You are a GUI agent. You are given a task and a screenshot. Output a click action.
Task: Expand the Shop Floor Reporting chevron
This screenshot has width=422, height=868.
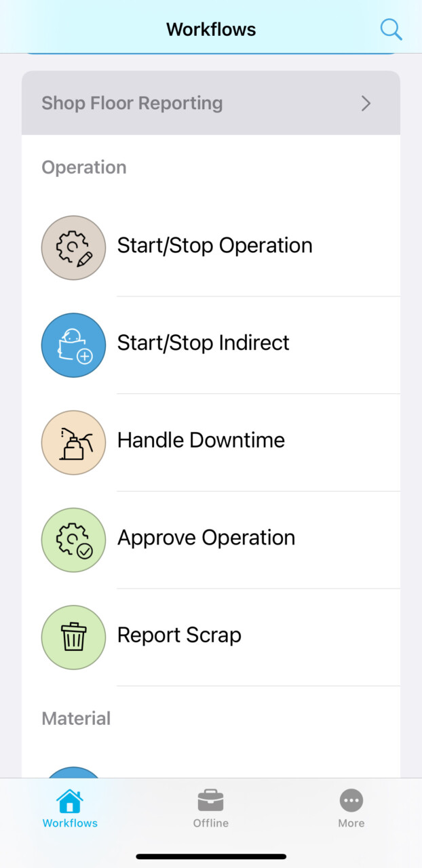coord(366,103)
